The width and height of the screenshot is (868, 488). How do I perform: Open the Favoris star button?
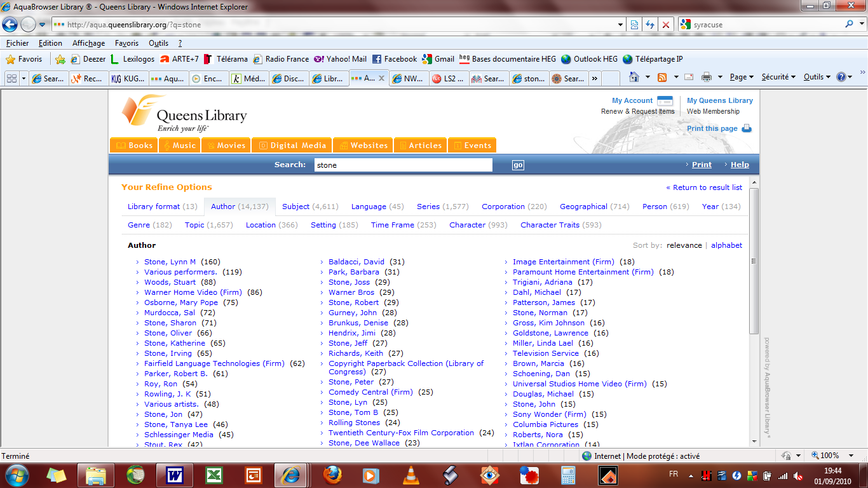tap(24, 59)
